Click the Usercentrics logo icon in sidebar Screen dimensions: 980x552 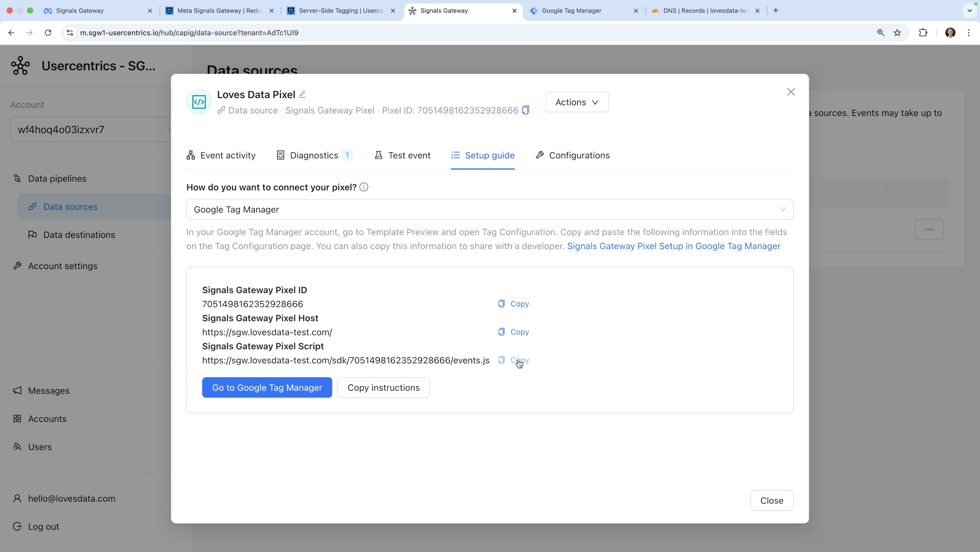pos(20,66)
